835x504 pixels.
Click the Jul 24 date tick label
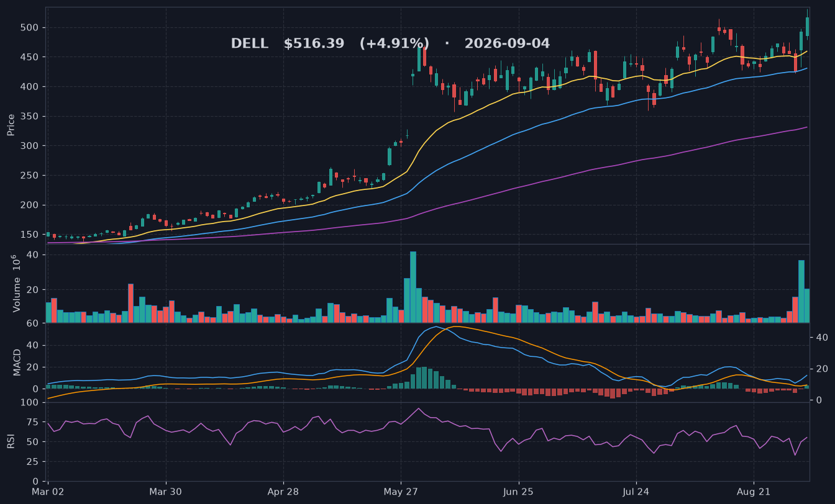[x=636, y=492]
